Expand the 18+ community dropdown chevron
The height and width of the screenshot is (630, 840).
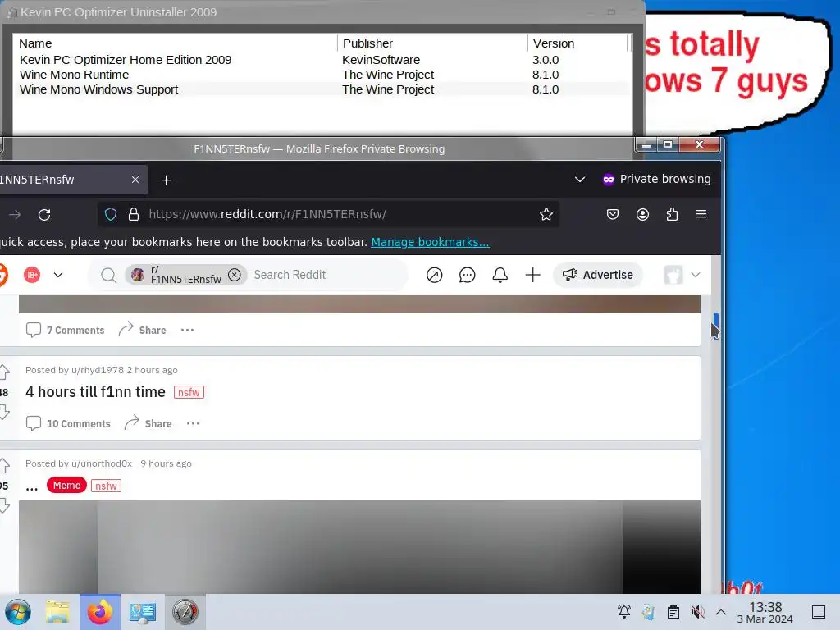click(x=58, y=275)
